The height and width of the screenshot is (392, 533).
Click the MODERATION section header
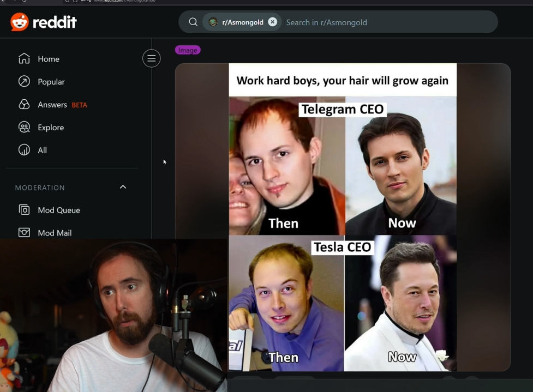[40, 188]
